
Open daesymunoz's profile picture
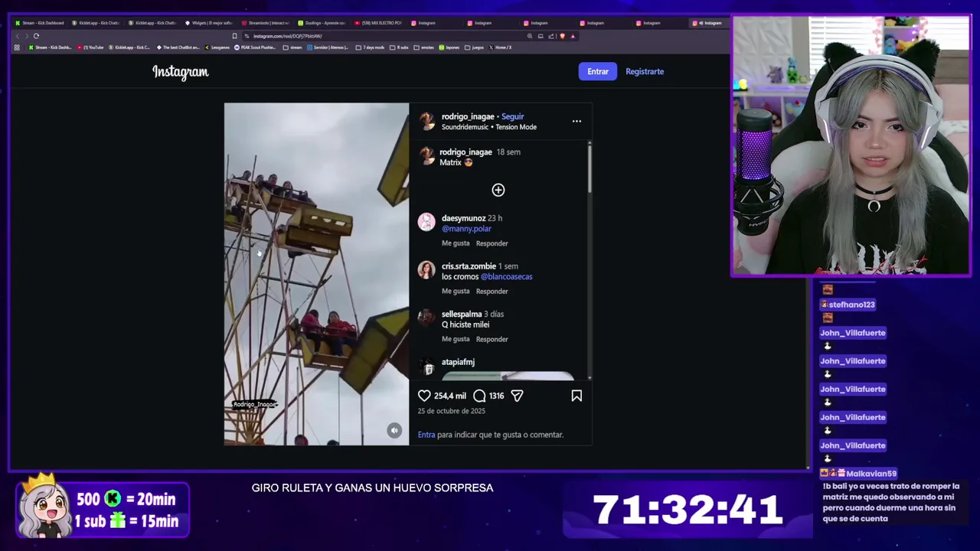pyautogui.click(x=426, y=222)
